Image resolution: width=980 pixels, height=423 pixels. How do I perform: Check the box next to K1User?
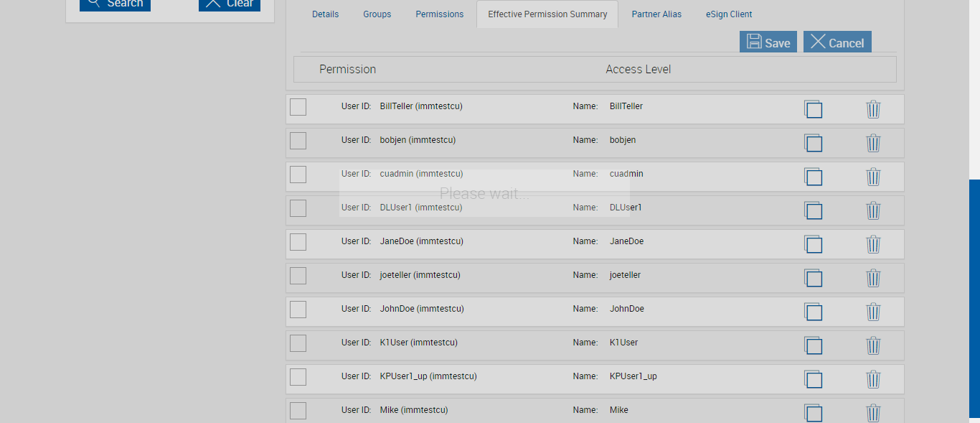298,343
